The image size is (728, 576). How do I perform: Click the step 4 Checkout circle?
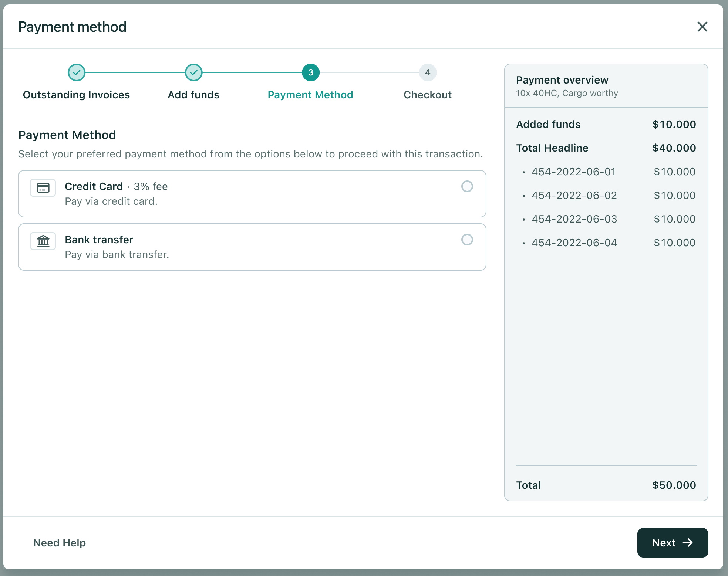point(428,72)
